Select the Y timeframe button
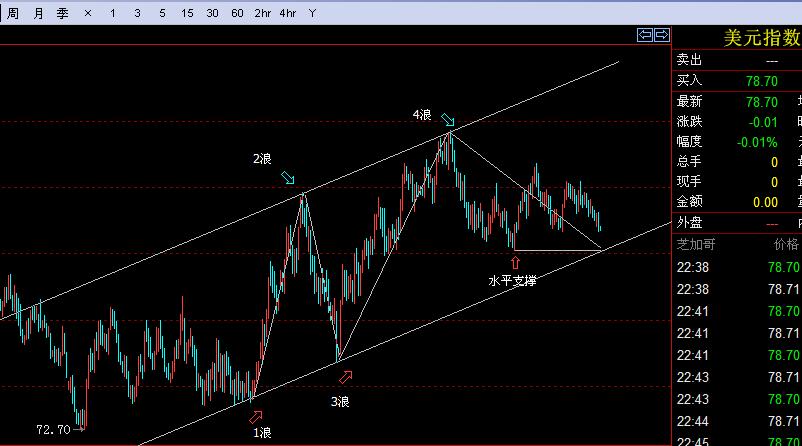This screenshot has width=802, height=446. tap(313, 13)
